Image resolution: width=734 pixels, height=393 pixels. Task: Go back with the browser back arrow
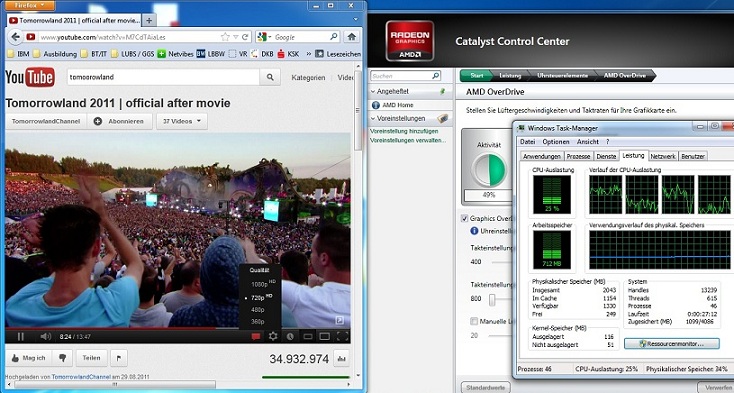tap(15, 36)
